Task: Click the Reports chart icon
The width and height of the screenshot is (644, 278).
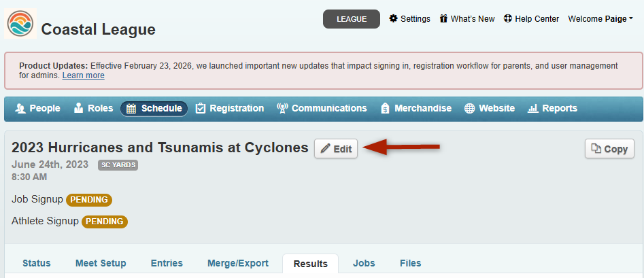Action: pos(533,108)
